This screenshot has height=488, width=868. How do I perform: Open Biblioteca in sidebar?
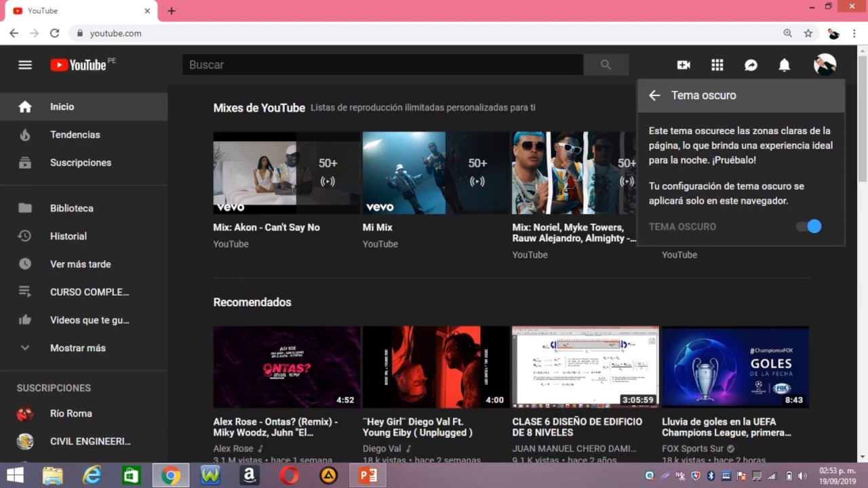(84, 208)
